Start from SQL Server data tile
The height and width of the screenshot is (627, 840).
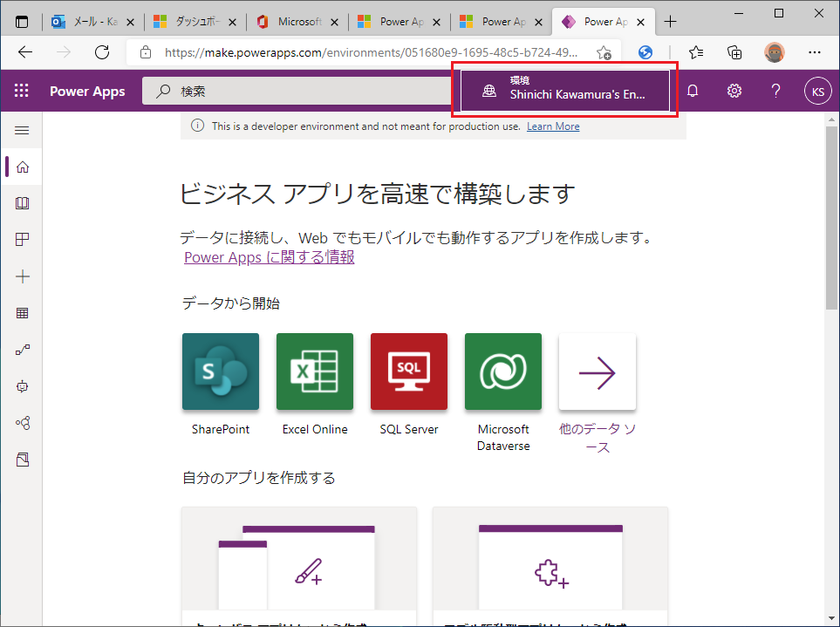pos(409,371)
